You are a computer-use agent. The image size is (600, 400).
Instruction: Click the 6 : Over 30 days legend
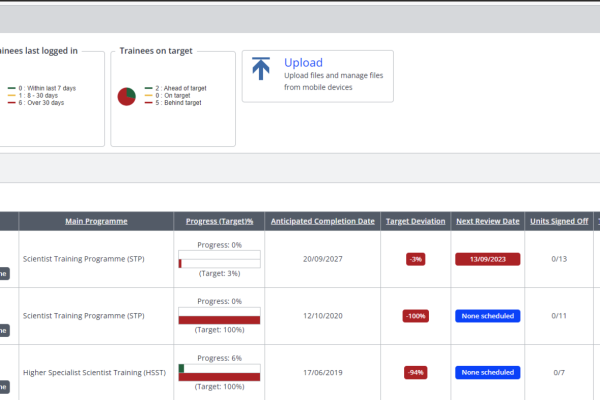pyautogui.click(x=36, y=103)
